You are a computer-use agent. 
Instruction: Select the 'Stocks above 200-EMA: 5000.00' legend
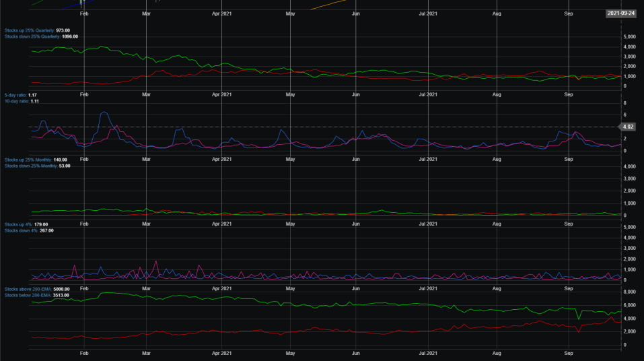pos(37,289)
